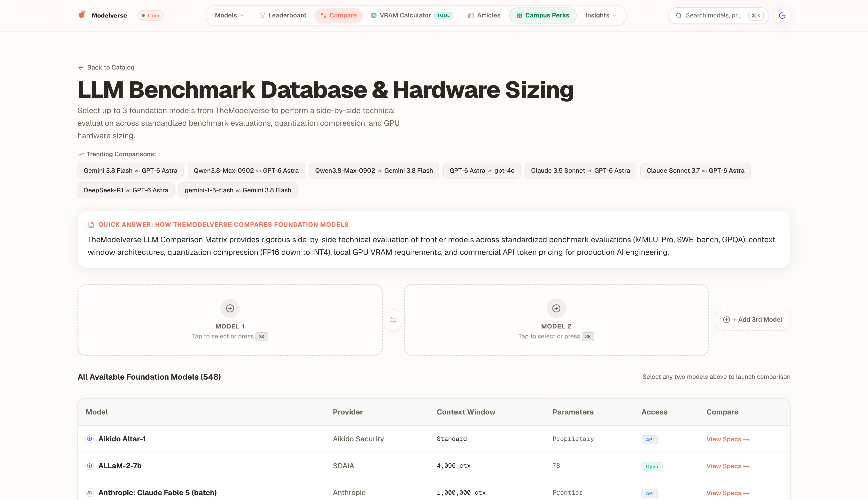
Task: Click the API badge for Aikido Altar-1
Action: (649, 440)
